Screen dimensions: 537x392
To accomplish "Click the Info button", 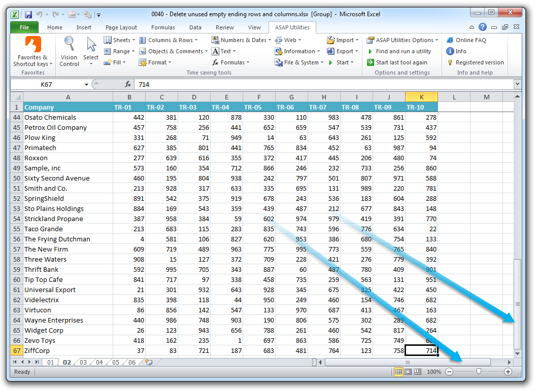I will [x=456, y=51].
